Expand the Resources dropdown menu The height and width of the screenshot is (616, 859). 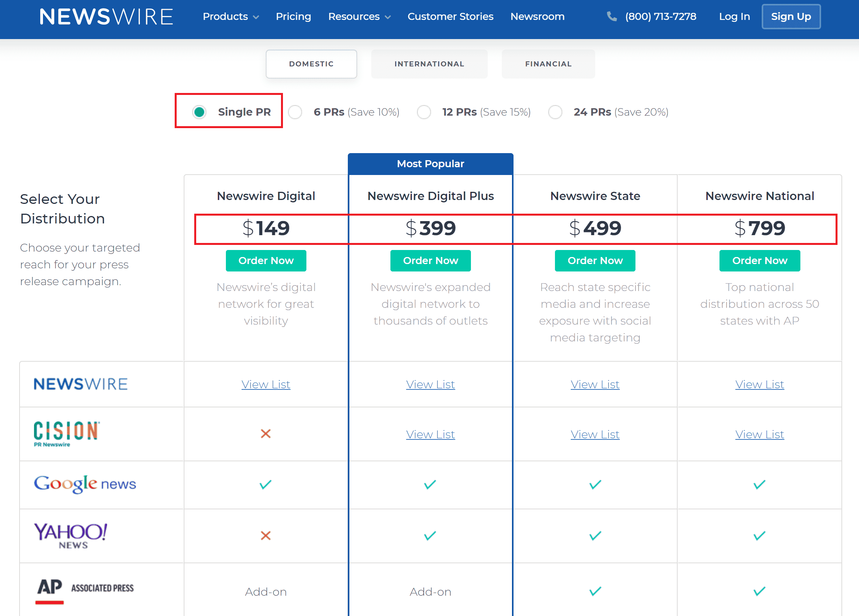tap(360, 16)
